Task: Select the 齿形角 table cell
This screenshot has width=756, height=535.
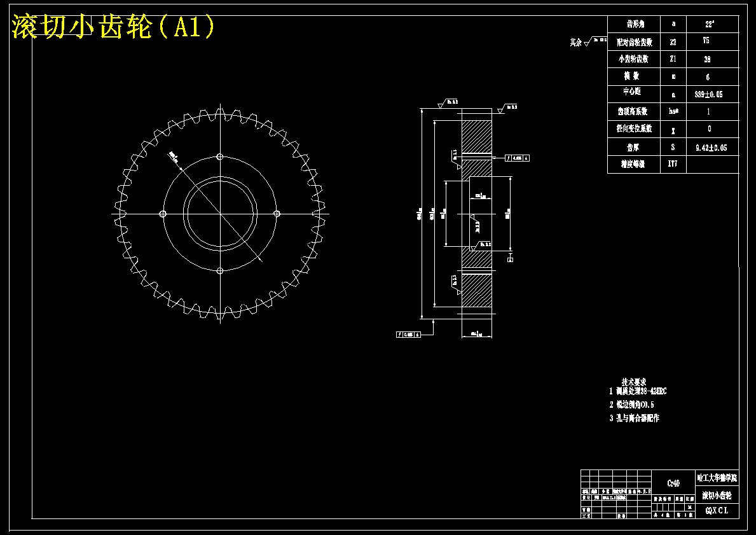Action: click(x=635, y=24)
